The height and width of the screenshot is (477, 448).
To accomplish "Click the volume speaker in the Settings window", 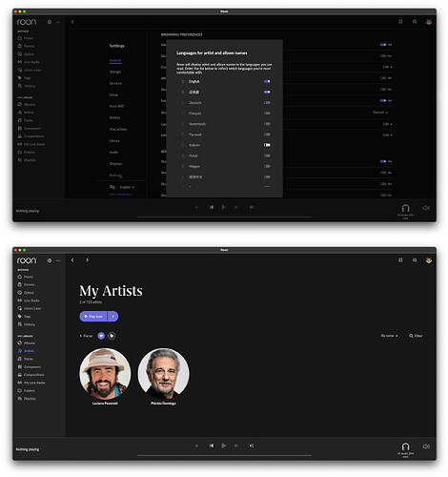I will click(x=426, y=208).
